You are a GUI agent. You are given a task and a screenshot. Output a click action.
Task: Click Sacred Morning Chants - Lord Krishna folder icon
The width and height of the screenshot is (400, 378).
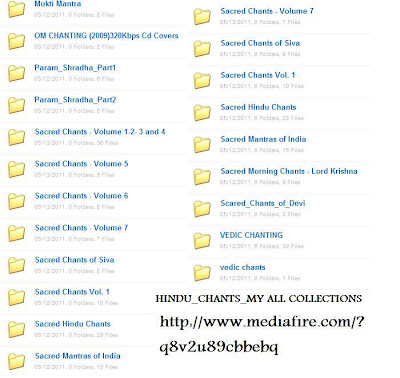tap(202, 176)
